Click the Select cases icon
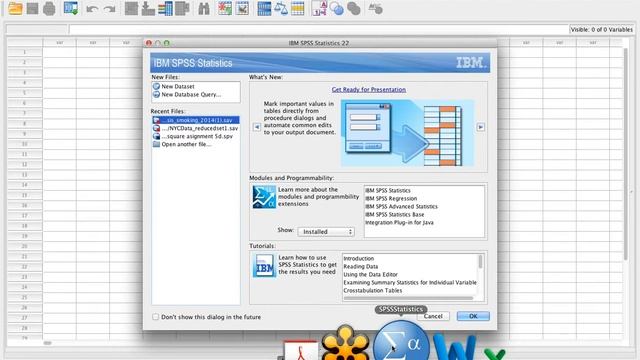Image resolution: width=640 pixels, height=360 pixels. point(298,9)
